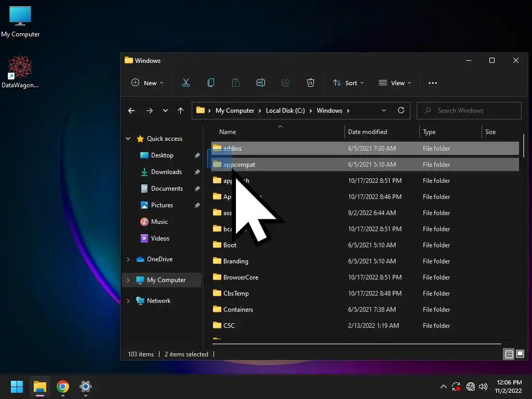Switch to details view icon in status bar
Screen dimensions: 532x399
coord(509,354)
